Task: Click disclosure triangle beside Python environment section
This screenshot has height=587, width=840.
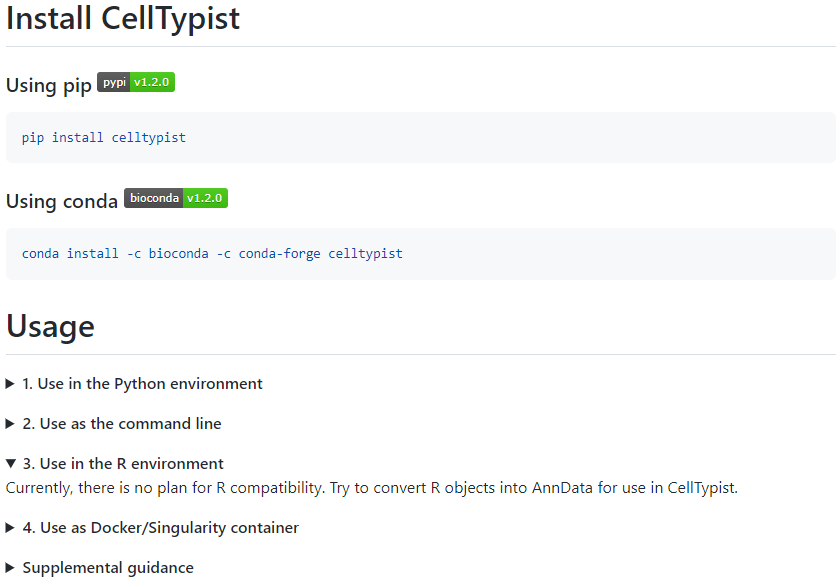Action: [x=11, y=383]
